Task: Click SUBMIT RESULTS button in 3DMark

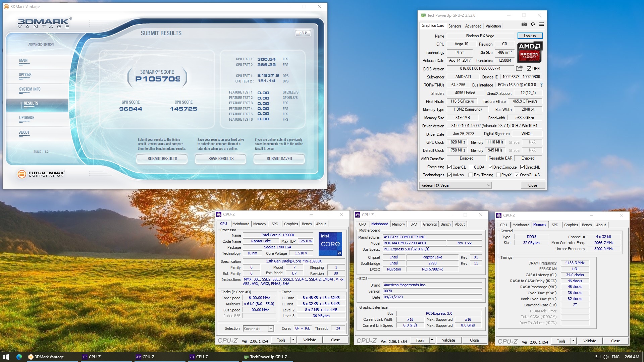Action: point(162,159)
